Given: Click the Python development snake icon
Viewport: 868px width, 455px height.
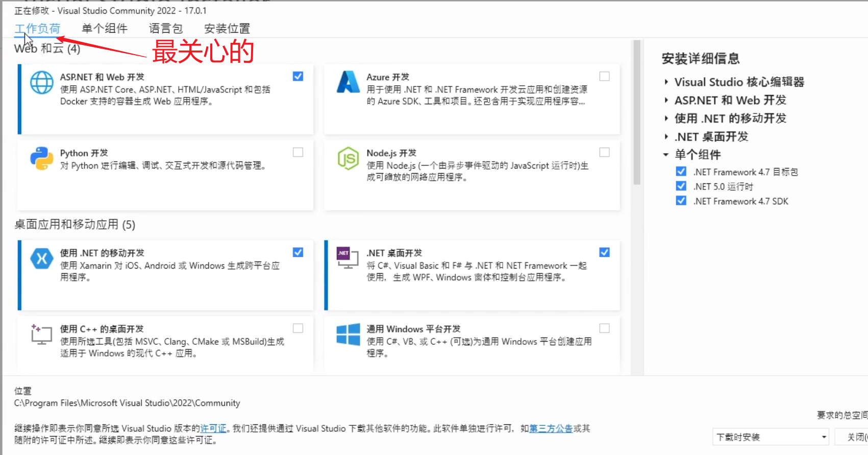Looking at the screenshot, I should (42, 158).
